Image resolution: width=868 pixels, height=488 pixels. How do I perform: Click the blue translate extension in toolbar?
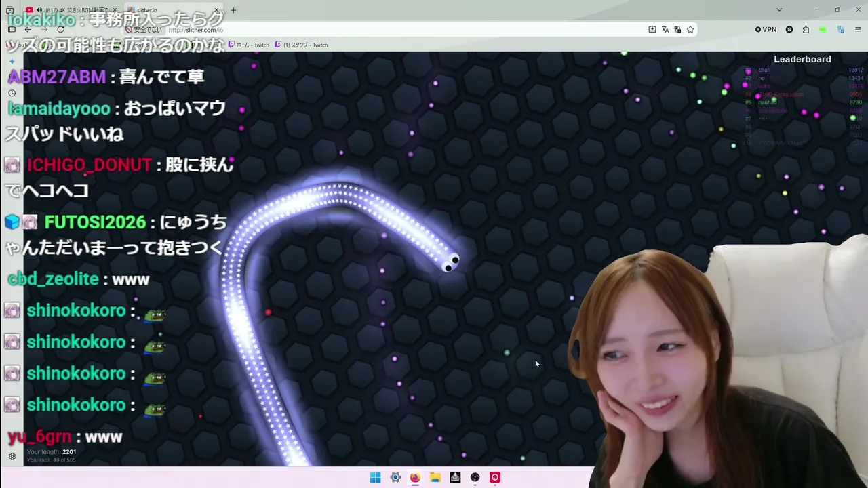tap(841, 30)
